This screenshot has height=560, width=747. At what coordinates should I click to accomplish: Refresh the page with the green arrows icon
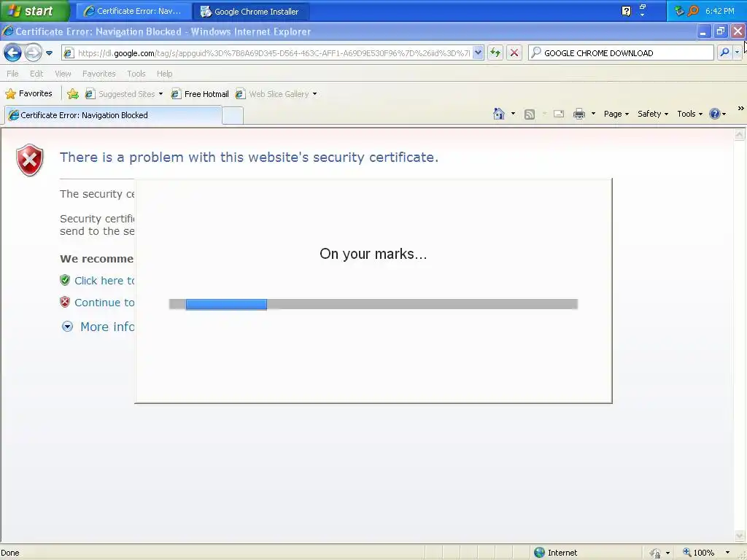click(x=495, y=52)
